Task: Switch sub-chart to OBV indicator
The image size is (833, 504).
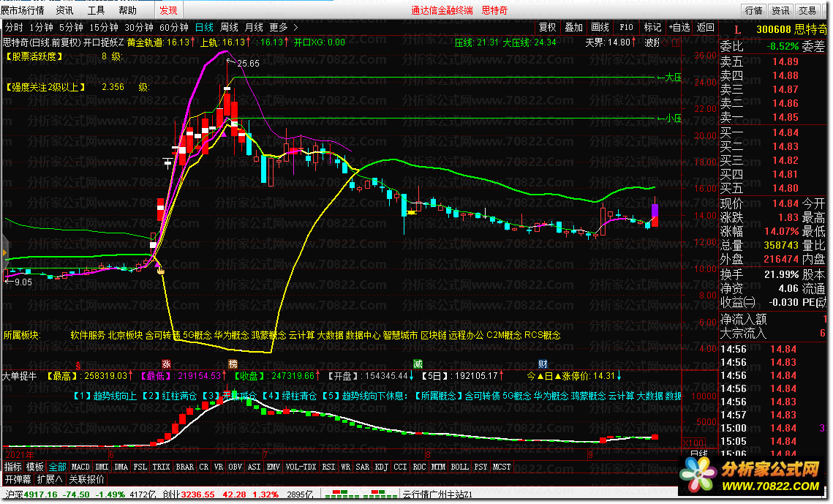Action: pos(235,467)
